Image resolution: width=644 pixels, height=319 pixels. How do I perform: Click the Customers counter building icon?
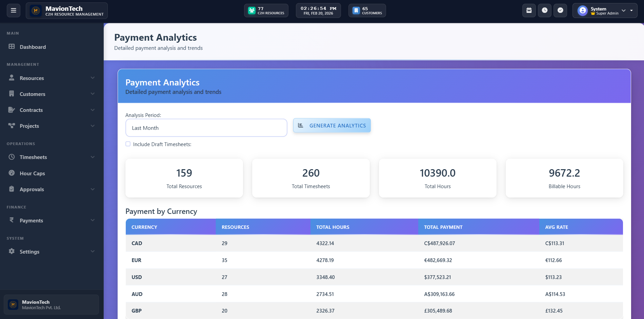pos(356,11)
